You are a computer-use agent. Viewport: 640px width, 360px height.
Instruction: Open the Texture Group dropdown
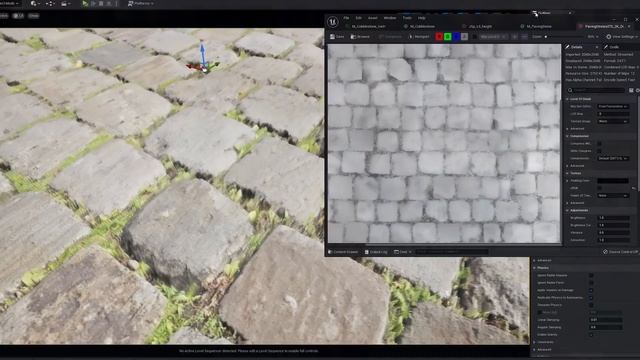[x=613, y=121]
